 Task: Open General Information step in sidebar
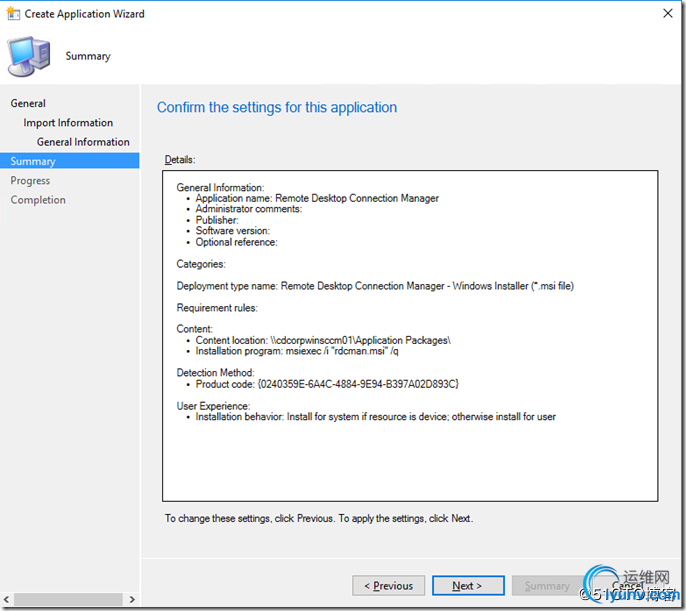[83, 142]
